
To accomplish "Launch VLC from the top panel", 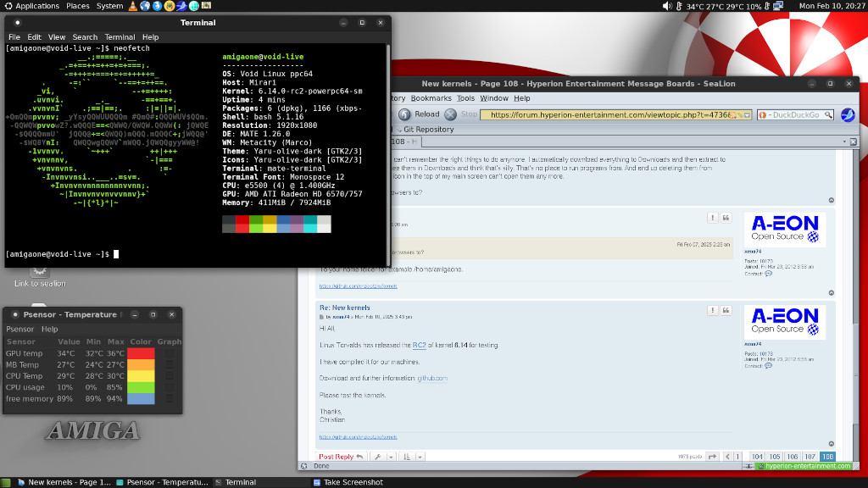I will [132, 6].
